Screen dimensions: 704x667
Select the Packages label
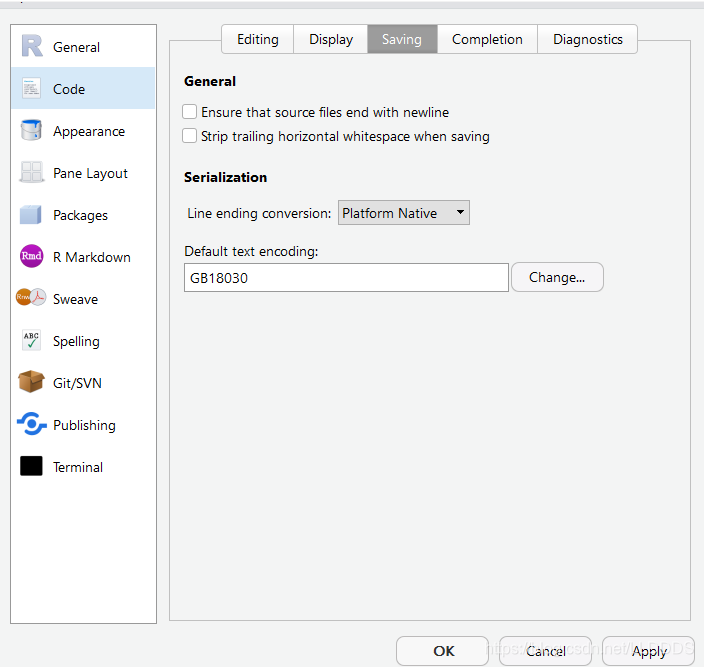[80, 215]
